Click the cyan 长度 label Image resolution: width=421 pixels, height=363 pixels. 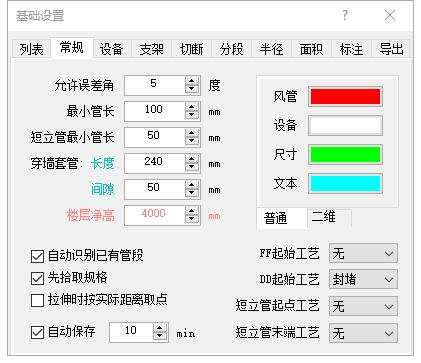point(103,164)
